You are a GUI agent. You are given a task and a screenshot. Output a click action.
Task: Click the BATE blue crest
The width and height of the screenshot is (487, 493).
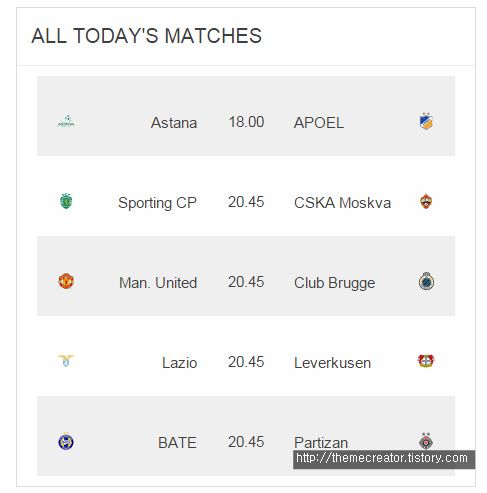tap(66, 441)
